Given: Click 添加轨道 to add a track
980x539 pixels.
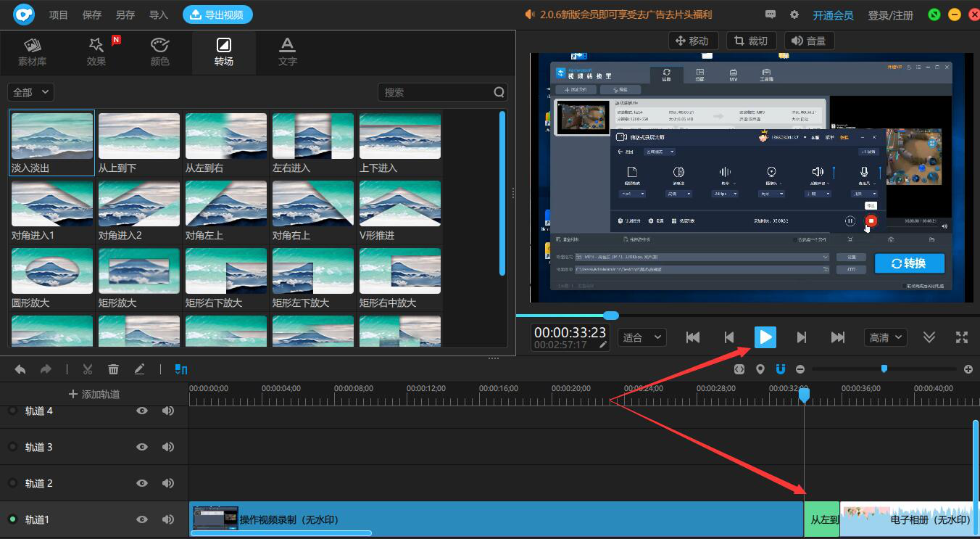Looking at the screenshot, I should pyautogui.click(x=94, y=394).
